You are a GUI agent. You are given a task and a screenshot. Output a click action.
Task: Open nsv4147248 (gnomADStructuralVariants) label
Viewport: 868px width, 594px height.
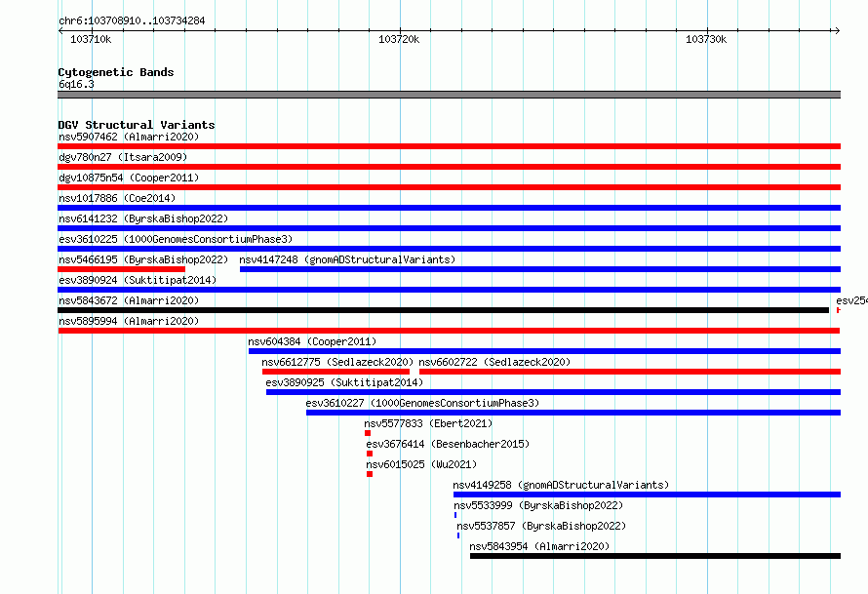click(x=347, y=259)
